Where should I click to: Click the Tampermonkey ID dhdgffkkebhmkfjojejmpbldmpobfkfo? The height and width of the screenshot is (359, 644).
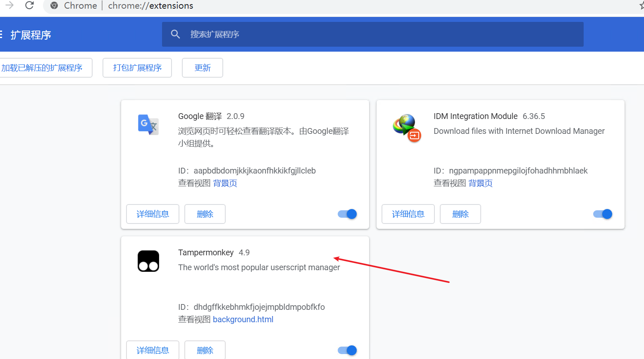(x=259, y=307)
